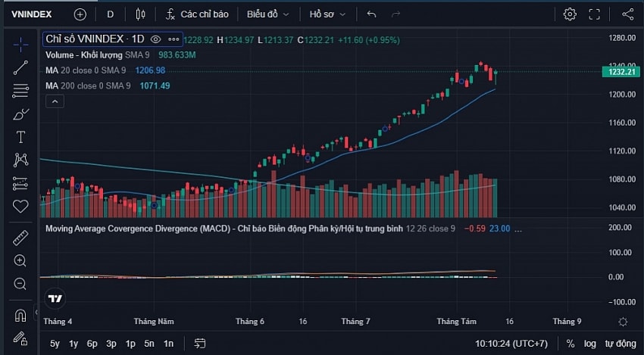The width and height of the screenshot is (644, 355).
Task: Open the go to date icon
Action: (x=200, y=343)
